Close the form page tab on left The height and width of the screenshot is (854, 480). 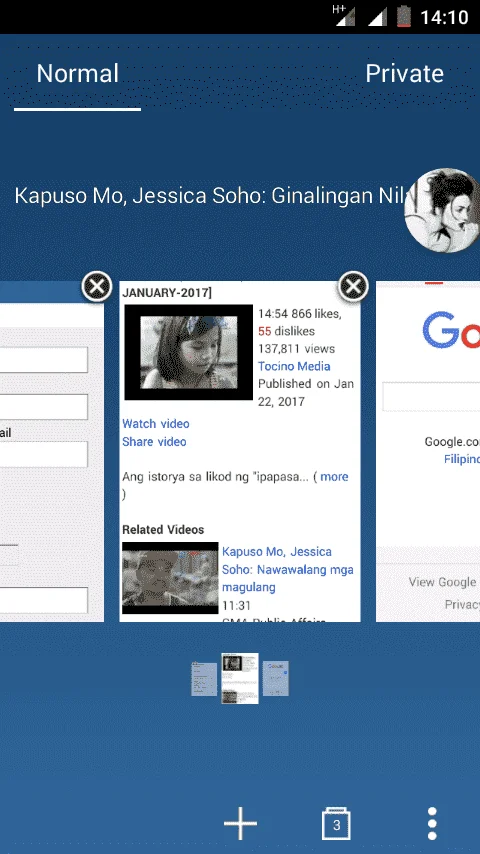tap(97, 286)
